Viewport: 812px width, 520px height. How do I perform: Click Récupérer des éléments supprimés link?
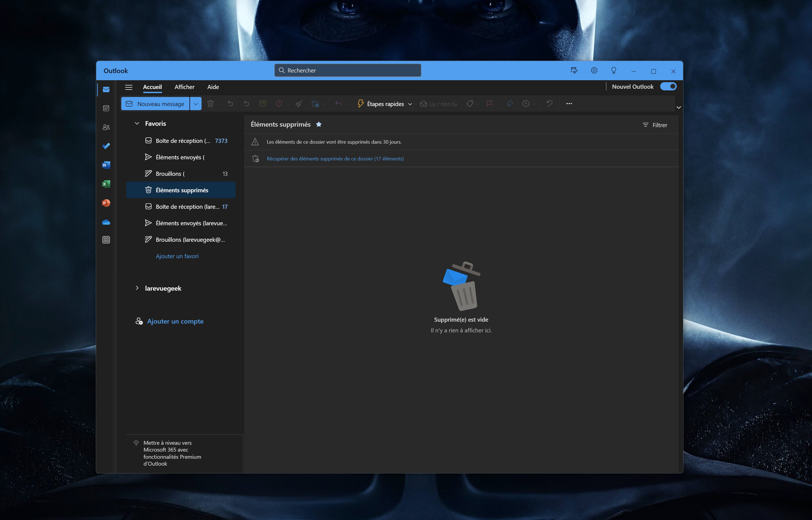335,159
